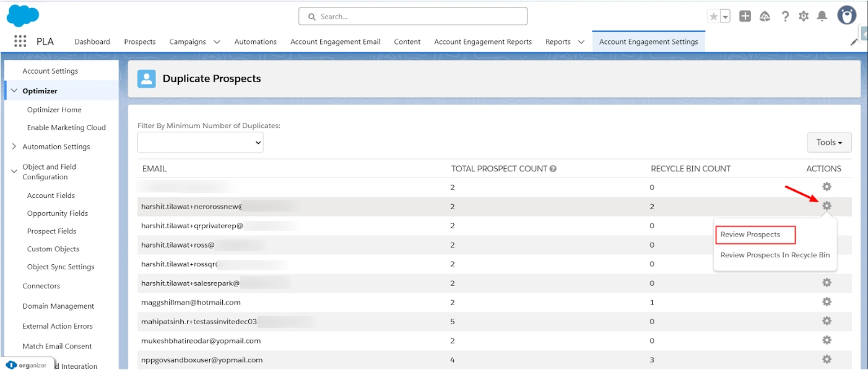Click the RECYCLE BIN COUNT column header

(x=690, y=169)
